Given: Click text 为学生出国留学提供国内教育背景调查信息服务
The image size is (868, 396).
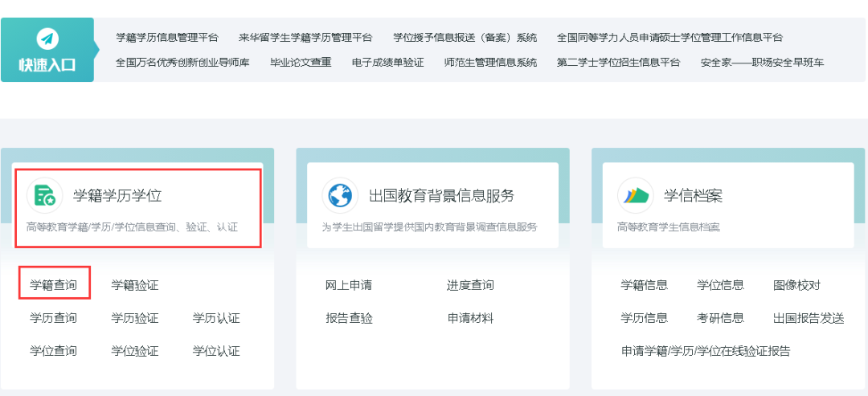Looking at the screenshot, I should (x=430, y=227).
